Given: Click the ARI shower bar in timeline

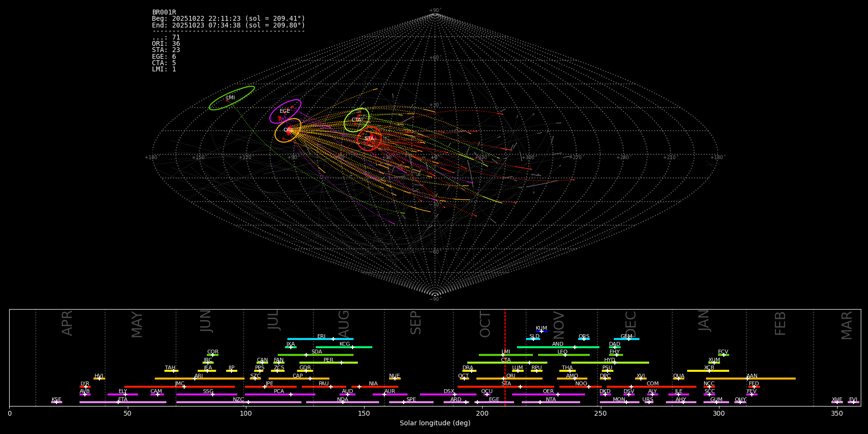Looking at the screenshot, I should (x=200, y=379).
